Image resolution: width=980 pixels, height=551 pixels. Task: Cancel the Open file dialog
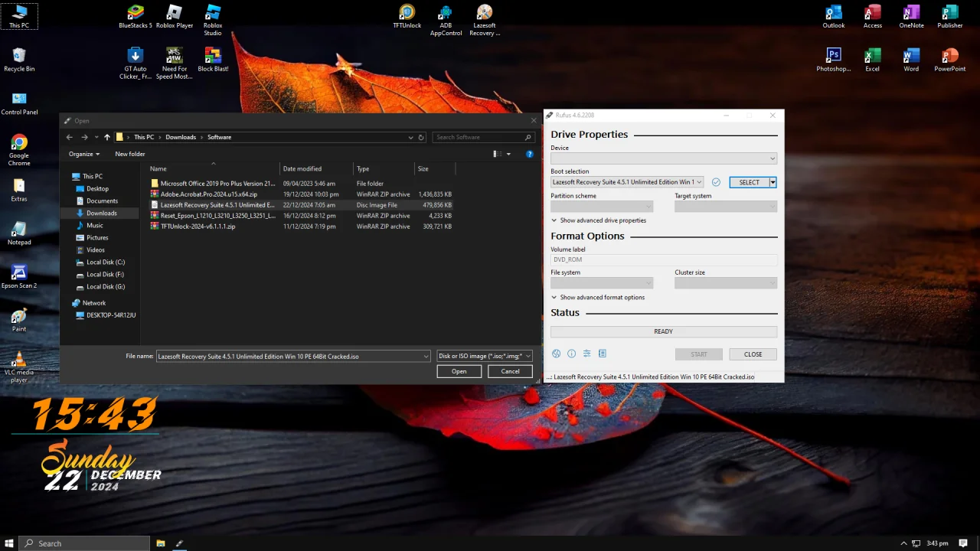510,371
